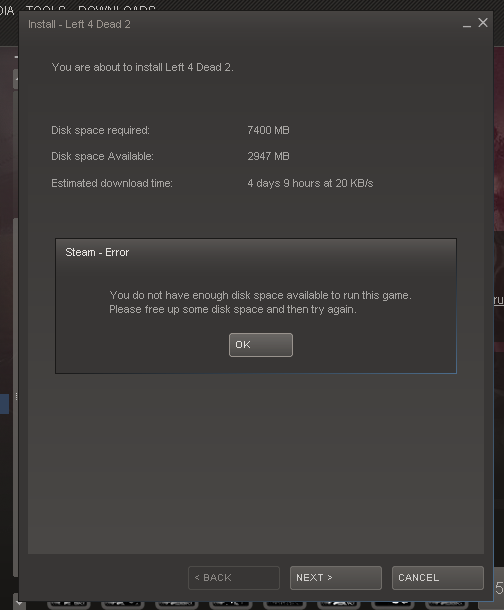Cancel the Left 4 Dead 2 installation
Screen dimensions: 504x610
pyautogui.click(x=438, y=578)
